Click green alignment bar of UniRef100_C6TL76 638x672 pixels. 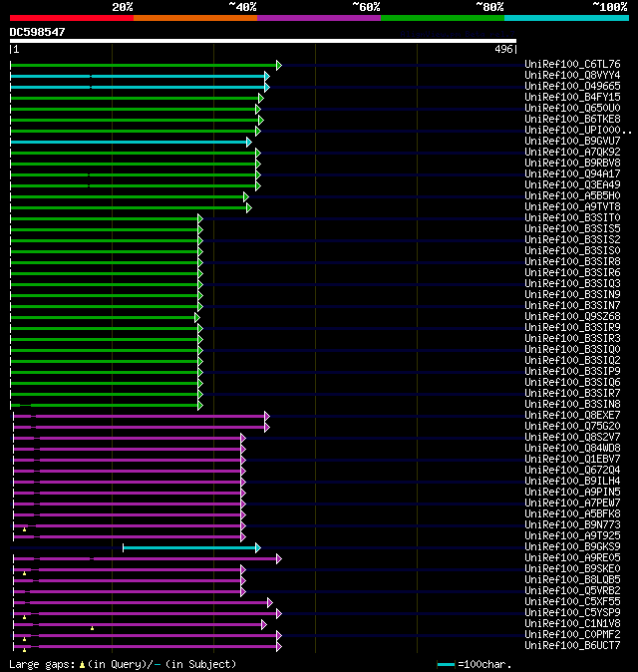point(144,65)
